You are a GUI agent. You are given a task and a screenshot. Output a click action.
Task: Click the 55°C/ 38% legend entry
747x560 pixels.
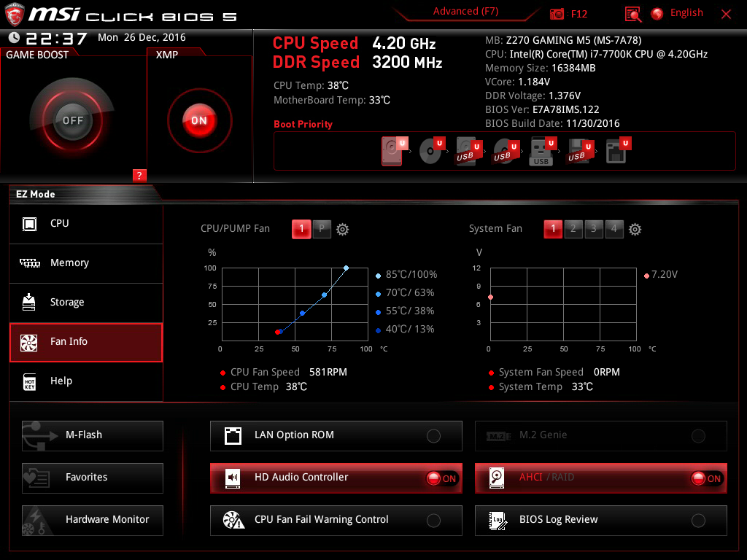[x=405, y=311]
